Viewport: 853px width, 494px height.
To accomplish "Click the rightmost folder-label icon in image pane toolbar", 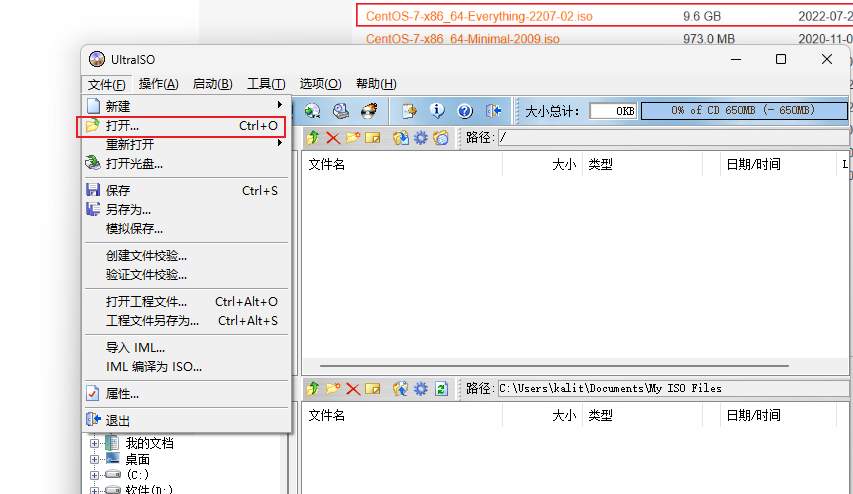I will click(x=441, y=138).
